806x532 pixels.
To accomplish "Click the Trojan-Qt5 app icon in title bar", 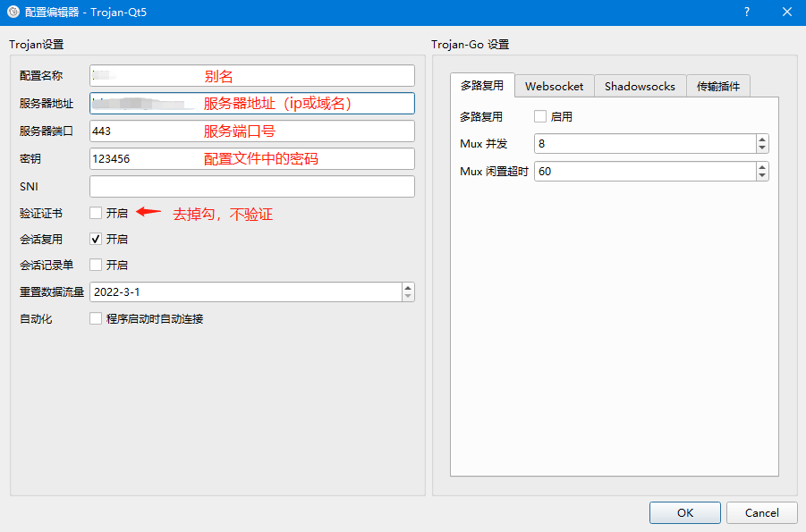I will (x=13, y=12).
